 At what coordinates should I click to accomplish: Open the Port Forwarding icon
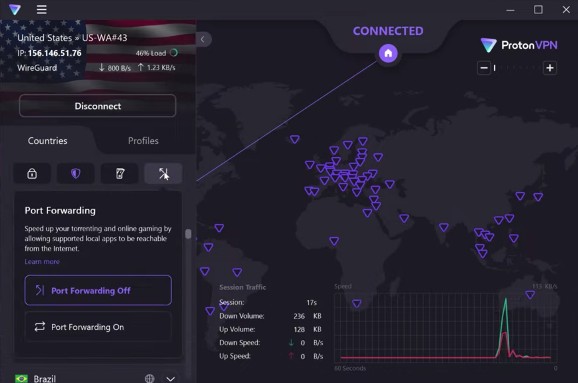coord(163,173)
